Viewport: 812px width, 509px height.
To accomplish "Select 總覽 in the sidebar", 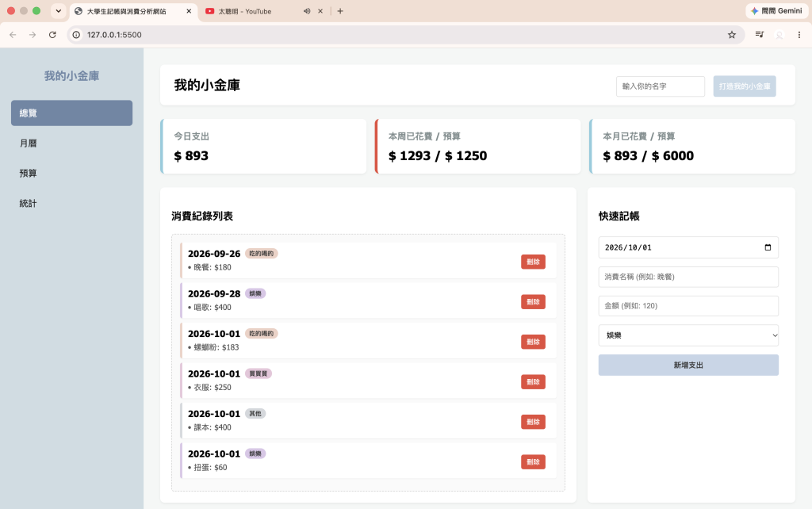I will tap(71, 113).
